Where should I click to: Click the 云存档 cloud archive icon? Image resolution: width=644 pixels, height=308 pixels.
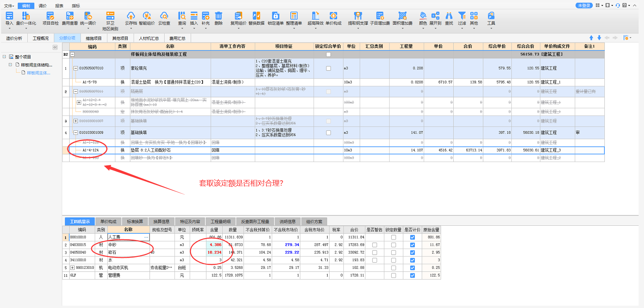[x=131, y=16]
